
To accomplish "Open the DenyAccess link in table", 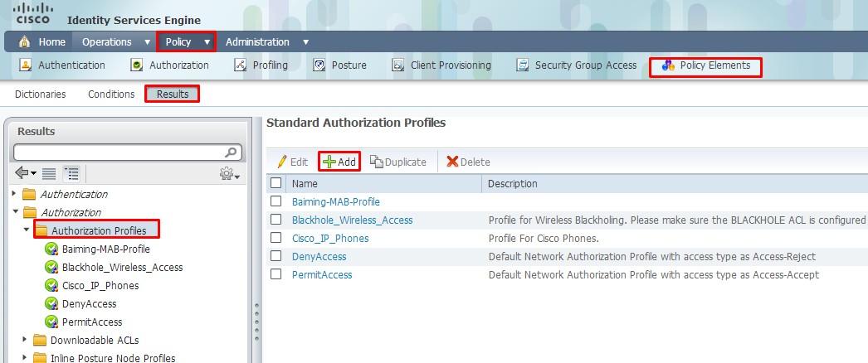I will pyautogui.click(x=319, y=256).
